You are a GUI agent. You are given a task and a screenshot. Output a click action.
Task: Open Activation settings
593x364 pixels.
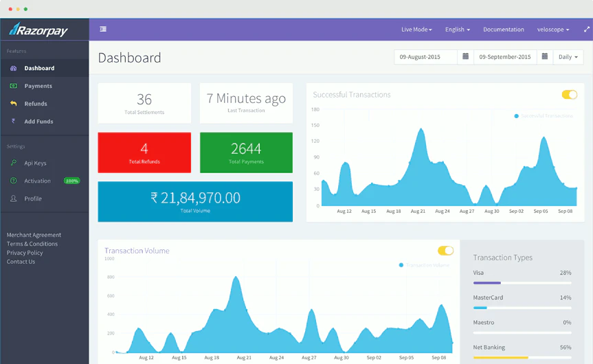point(45,181)
